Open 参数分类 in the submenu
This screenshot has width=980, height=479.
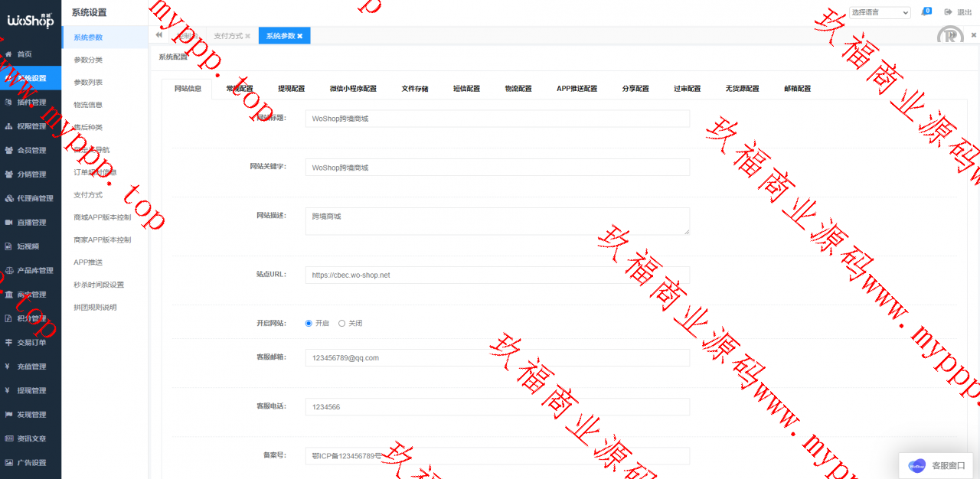88,60
